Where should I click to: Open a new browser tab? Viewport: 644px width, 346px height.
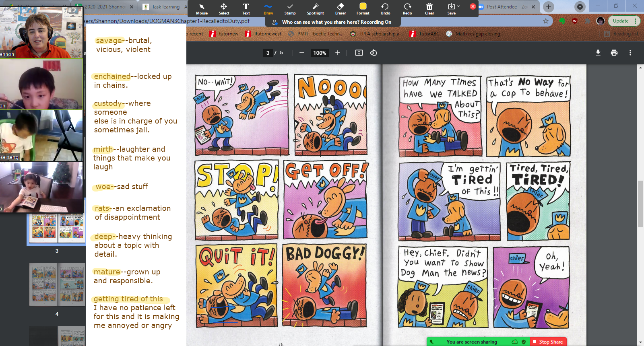(x=549, y=7)
